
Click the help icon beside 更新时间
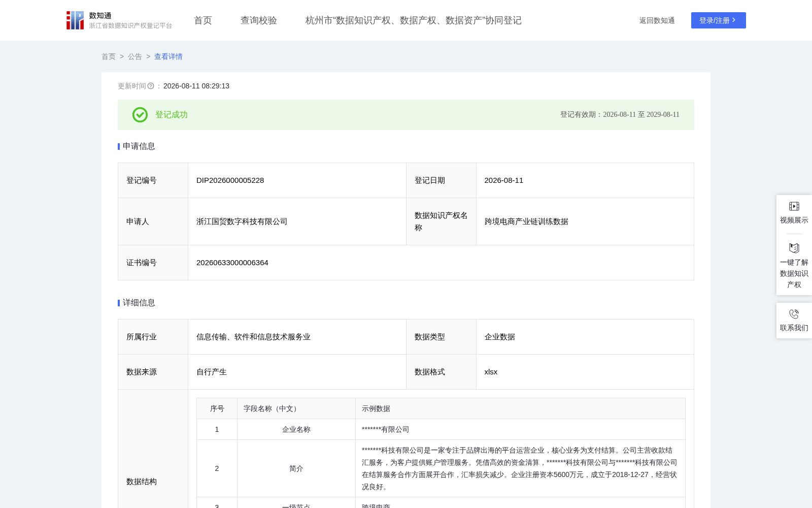[x=151, y=86]
